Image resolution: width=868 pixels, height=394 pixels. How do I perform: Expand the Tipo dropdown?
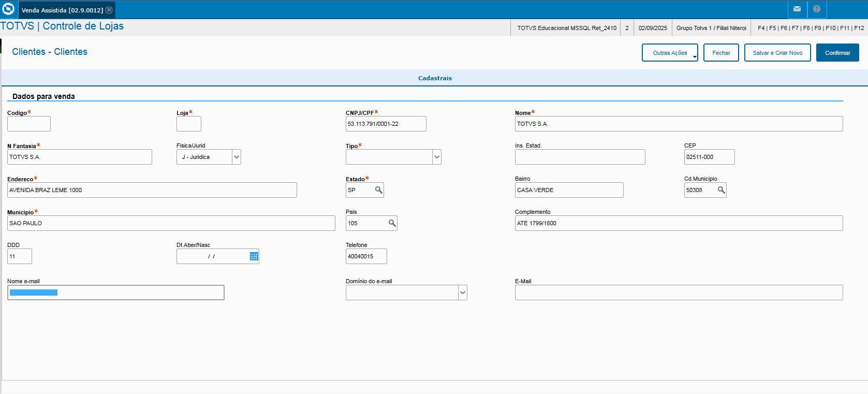[437, 157]
